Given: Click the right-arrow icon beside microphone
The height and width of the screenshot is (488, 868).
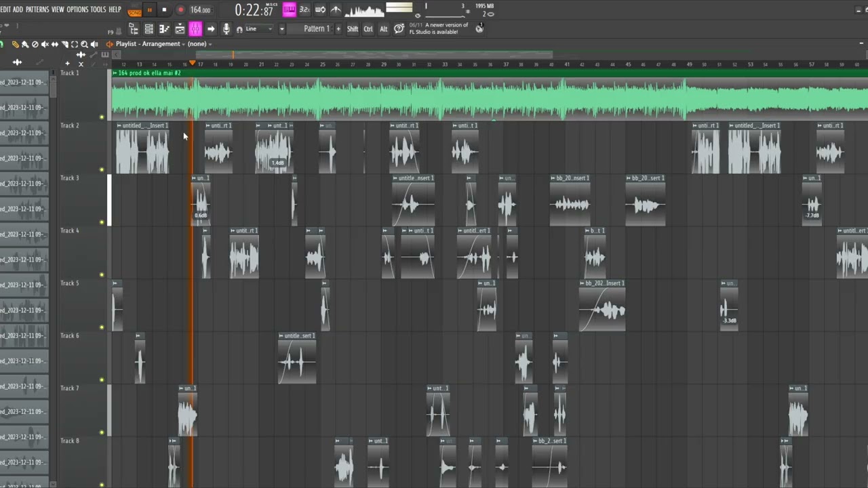Looking at the screenshot, I should point(211,29).
